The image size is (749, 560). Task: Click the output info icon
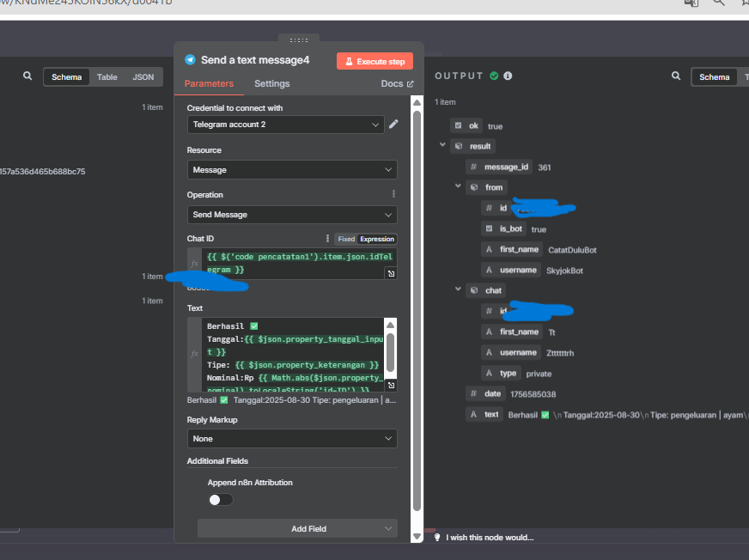pyautogui.click(x=508, y=76)
